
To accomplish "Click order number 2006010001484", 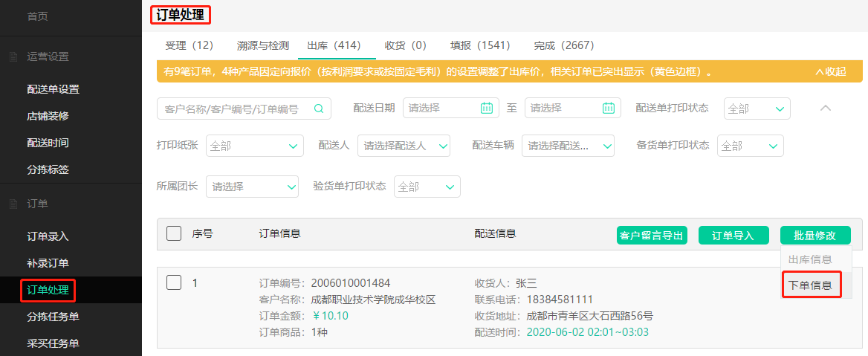I will [351, 283].
